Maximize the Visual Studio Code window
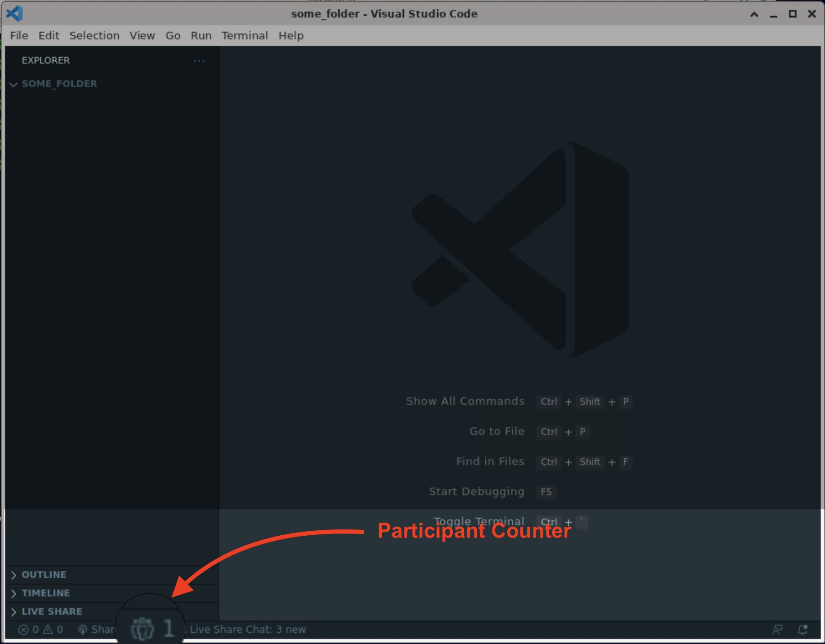Viewport: 825px width, 644px height. tap(792, 14)
